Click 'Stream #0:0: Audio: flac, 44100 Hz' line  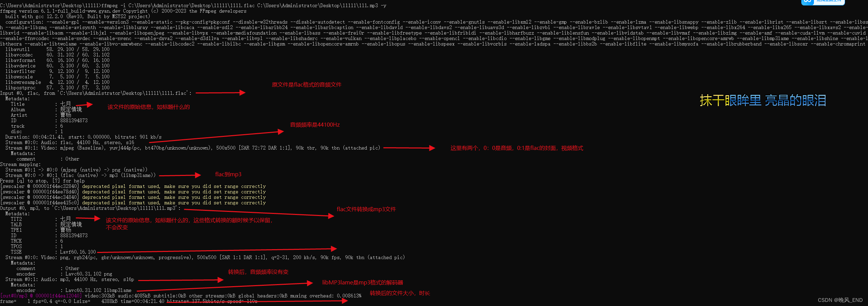[x=70, y=142]
